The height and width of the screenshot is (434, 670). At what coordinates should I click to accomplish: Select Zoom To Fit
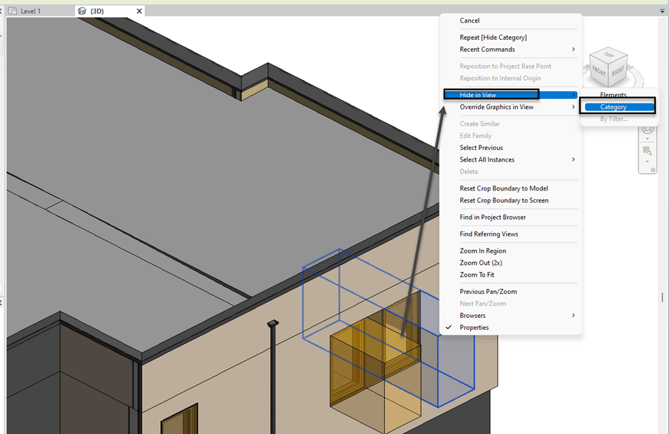477,275
